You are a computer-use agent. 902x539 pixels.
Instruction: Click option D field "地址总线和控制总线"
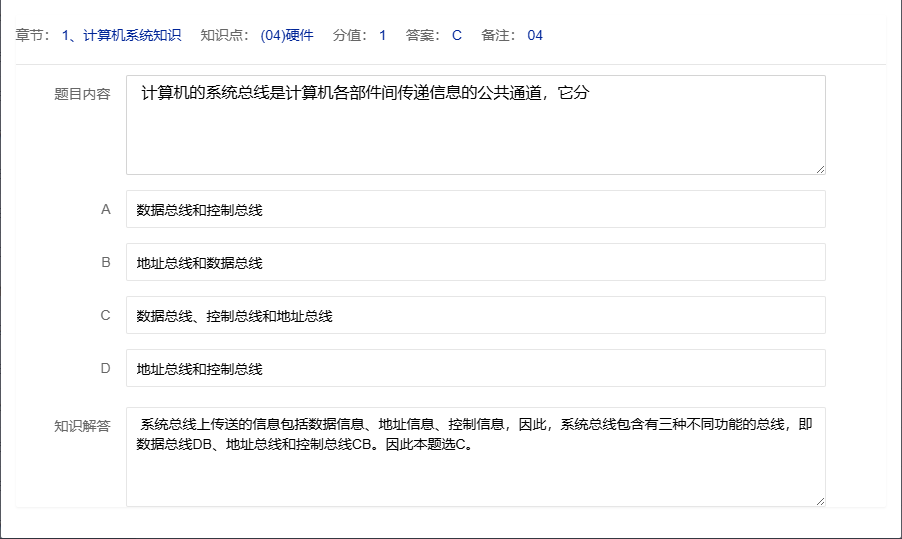[x=475, y=369]
